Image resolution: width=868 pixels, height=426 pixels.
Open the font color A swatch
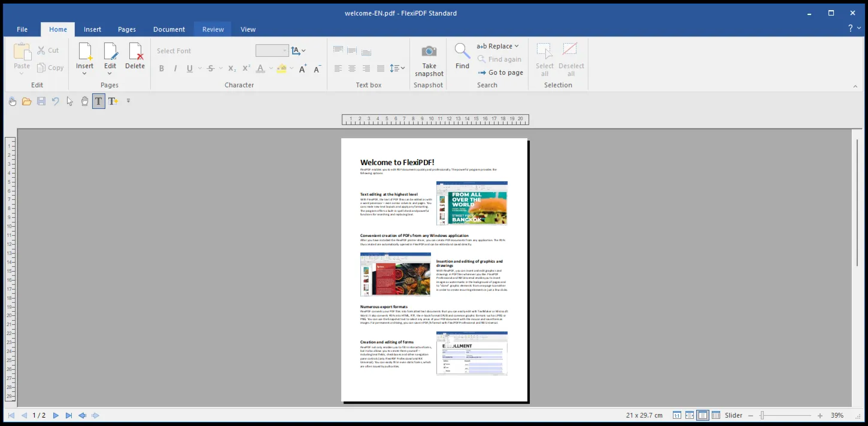pyautogui.click(x=260, y=69)
